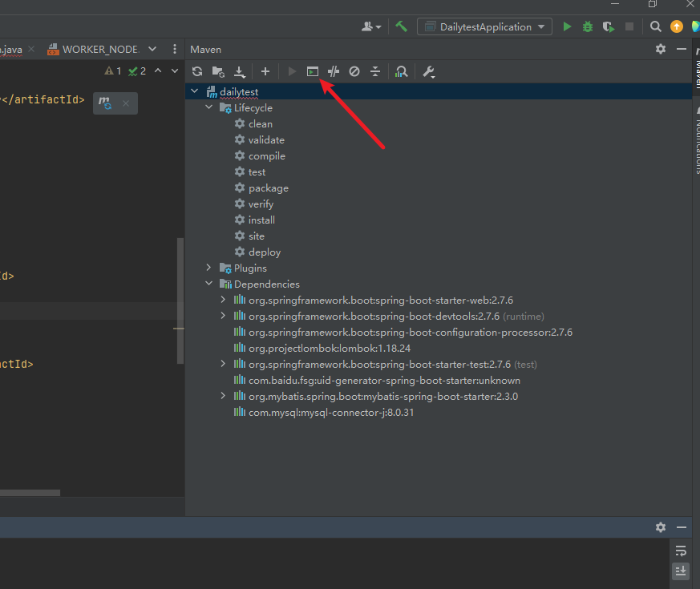Click the Build project hammer icon

(401, 26)
